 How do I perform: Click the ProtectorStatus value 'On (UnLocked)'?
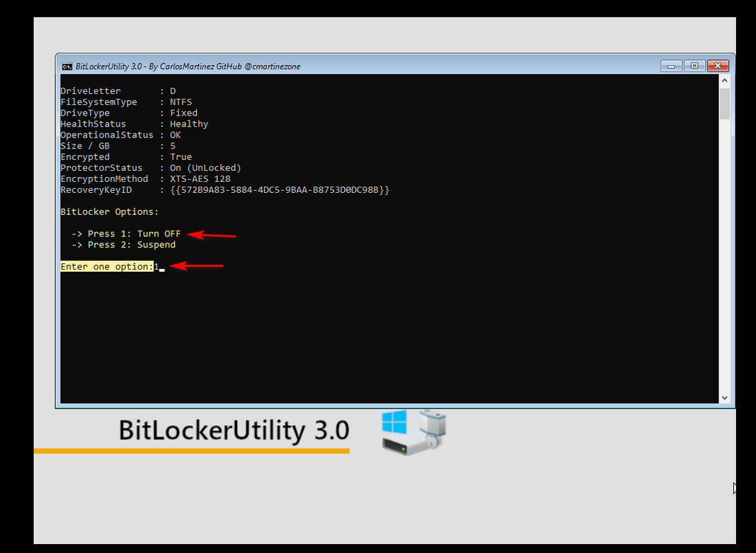[x=205, y=168]
